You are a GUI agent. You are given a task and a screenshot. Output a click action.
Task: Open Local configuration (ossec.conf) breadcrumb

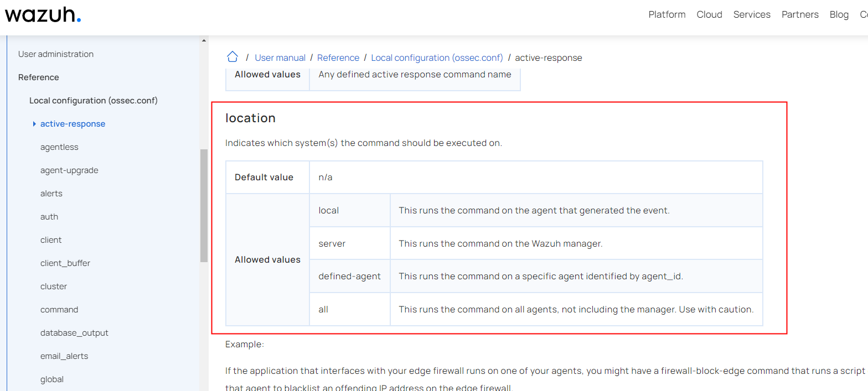pyautogui.click(x=437, y=58)
